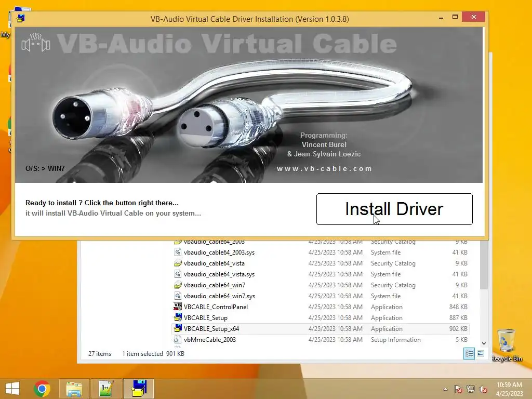
Task: Switch Explorer to large icons view
Action: (x=481, y=353)
